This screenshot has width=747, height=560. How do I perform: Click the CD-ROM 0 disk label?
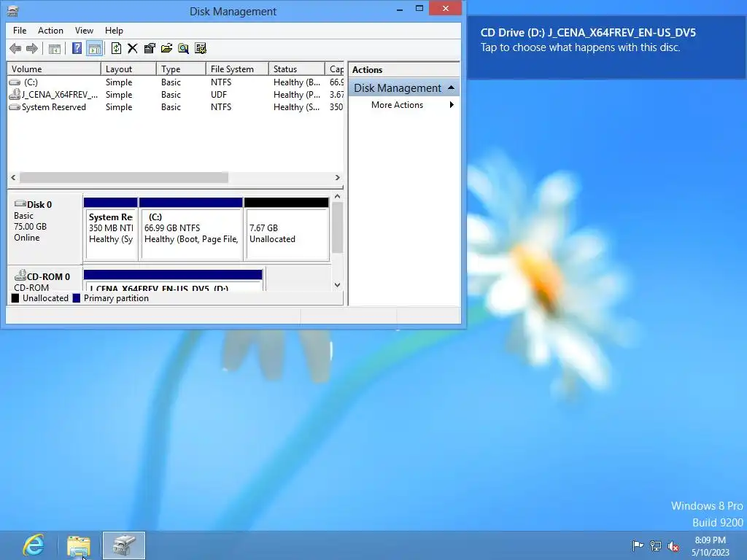(44, 279)
